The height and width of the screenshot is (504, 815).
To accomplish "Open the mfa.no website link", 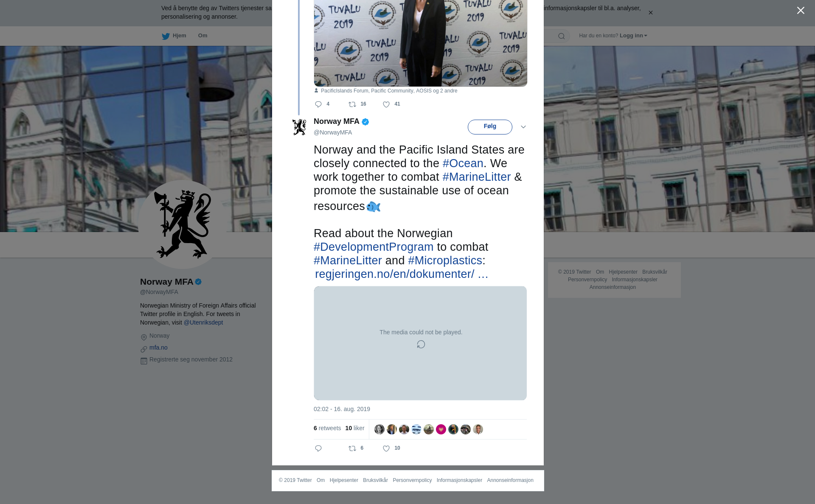I will click(x=158, y=347).
